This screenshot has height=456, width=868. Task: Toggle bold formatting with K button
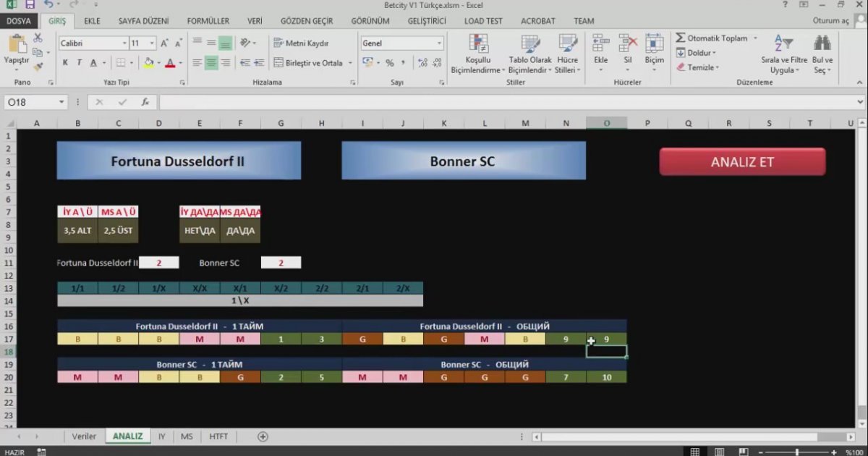[66, 63]
